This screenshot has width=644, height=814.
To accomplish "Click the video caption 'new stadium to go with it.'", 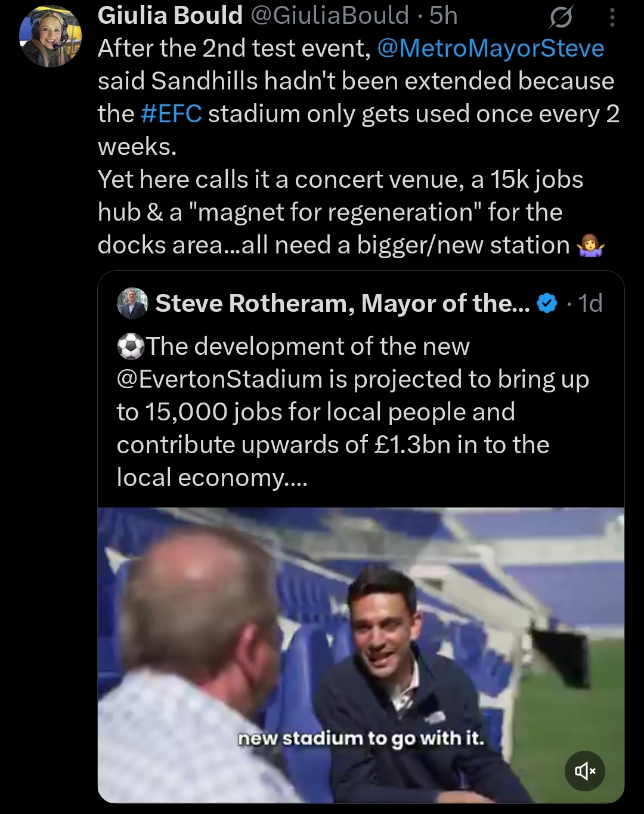I will pyautogui.click(x=361, y=738).
